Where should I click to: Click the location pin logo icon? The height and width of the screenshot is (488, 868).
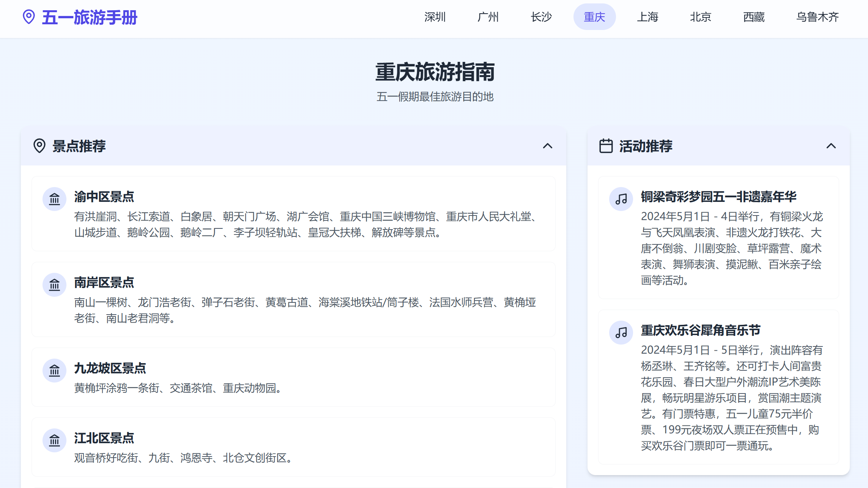pyautogui.click(x=29, y=17)
